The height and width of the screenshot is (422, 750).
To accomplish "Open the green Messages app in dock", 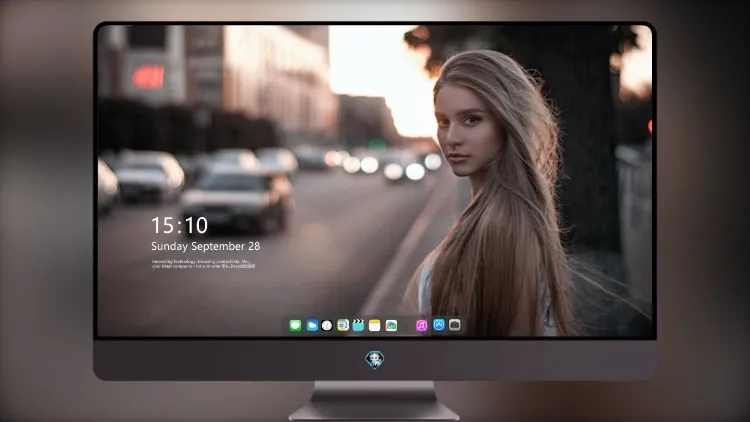I will (x=295, y=325).
